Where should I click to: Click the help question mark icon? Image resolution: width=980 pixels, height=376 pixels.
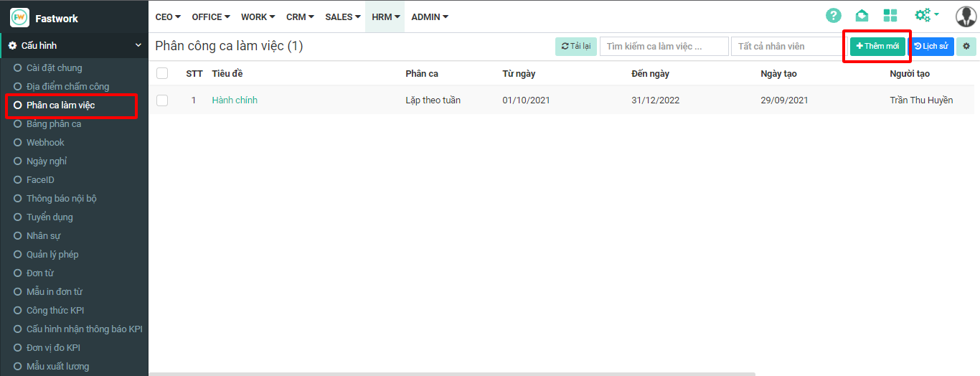pyautogui.click(x=833, y=16)
